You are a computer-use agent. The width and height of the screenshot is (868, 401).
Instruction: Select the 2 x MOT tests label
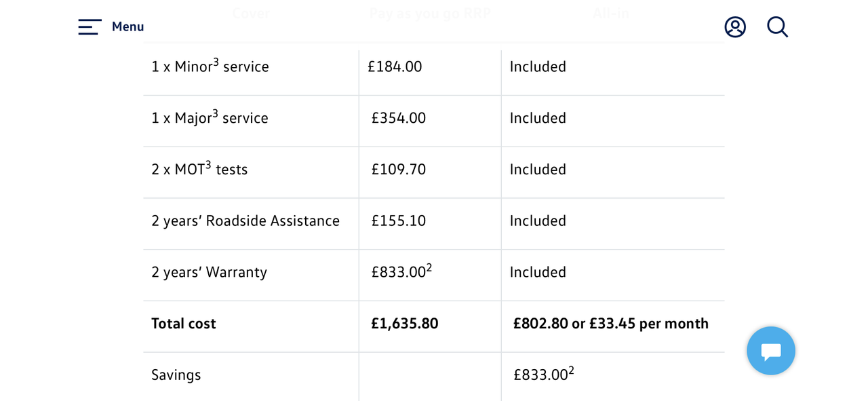tap(199, 170)
